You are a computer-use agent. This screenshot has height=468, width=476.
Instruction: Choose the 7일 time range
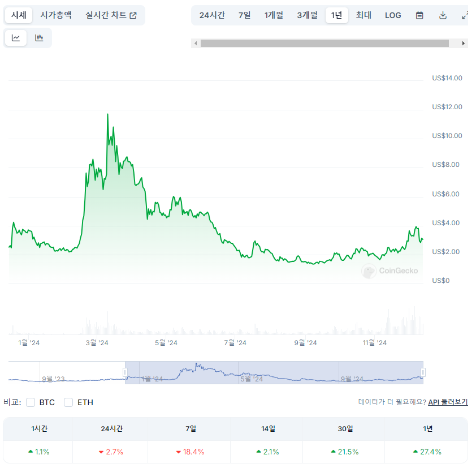244,15
